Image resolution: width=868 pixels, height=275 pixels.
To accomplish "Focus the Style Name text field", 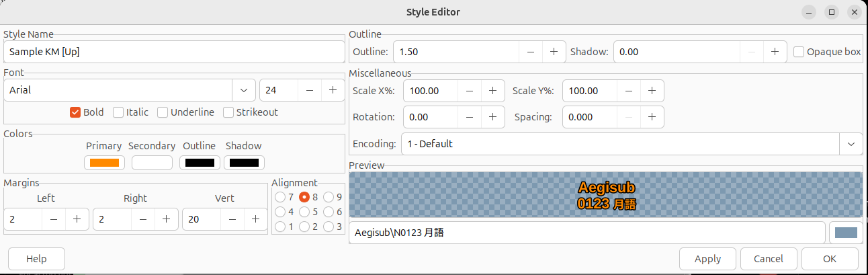I will 174,52.
